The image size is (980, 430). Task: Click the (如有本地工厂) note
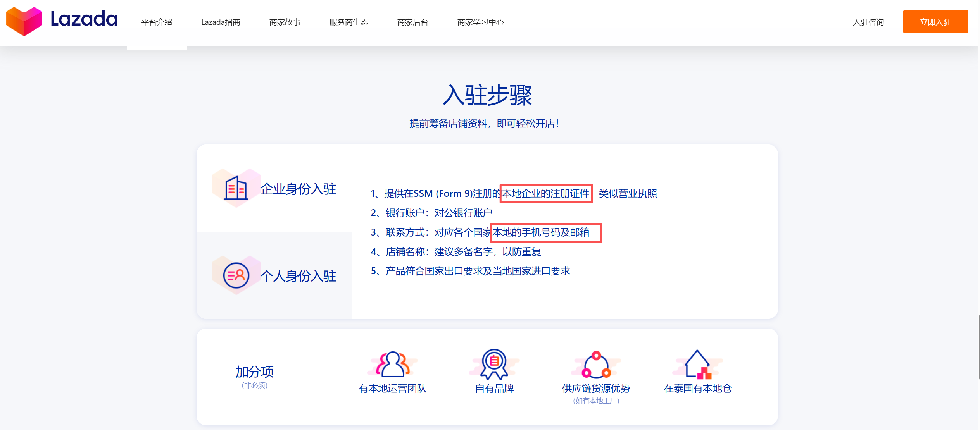(596, 401)
